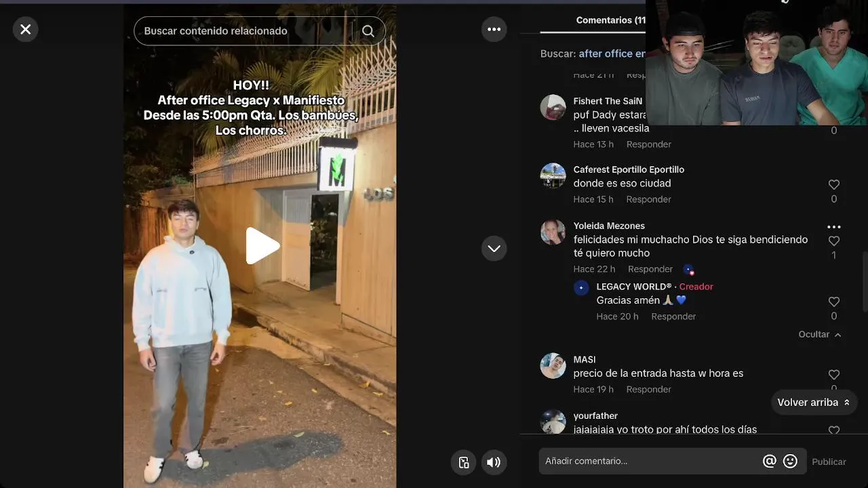Reply to Fishert The SaiN's comment
868x488 pixels.
point(648,144)
